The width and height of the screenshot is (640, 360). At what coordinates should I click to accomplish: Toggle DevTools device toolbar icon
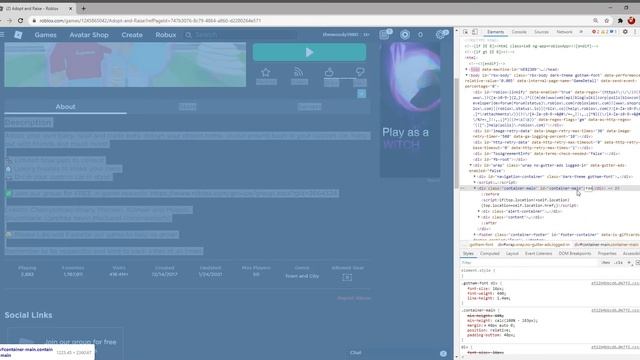pos(475,32)
